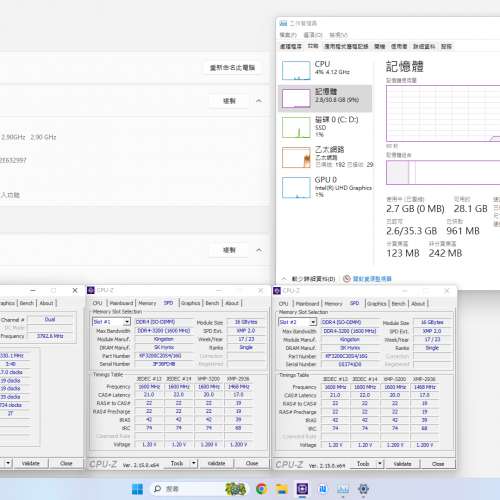This screenshot has height=500, width=500.
Task: Click the colorful search highlight icon in taskbar
Action: 236,489
